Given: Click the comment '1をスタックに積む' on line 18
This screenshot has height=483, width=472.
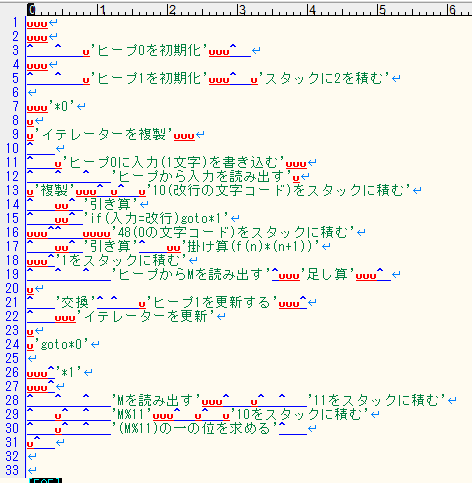Looking at the screenshot, I should (122, 261).
